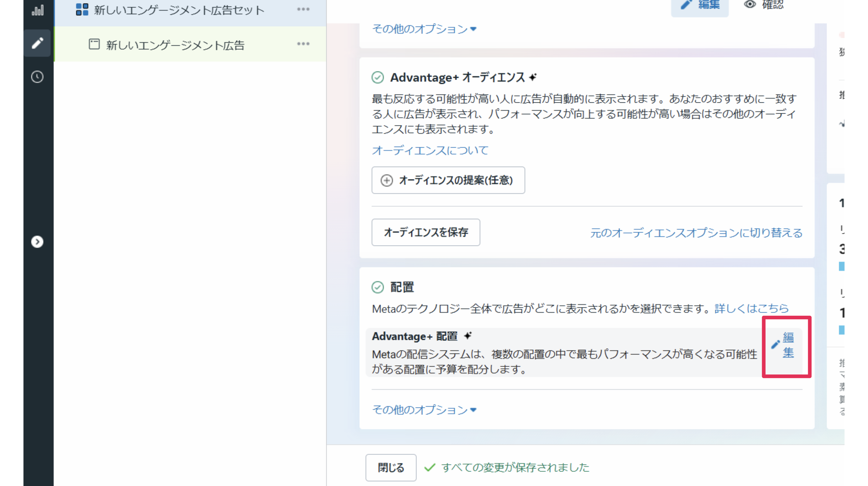Click the plus circle icon in オーディエンスの提案
This screenshot has height=486, width=868.
pyautogui.click(x=386, y=180)
